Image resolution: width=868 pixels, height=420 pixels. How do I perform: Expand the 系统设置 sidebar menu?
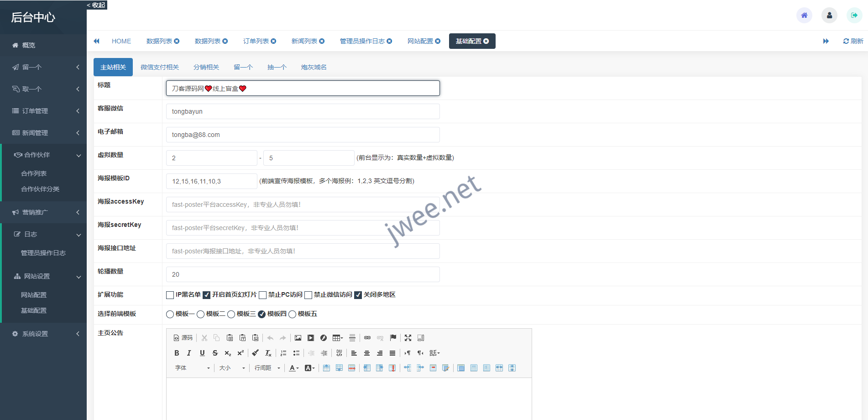(x=43, y=334)
